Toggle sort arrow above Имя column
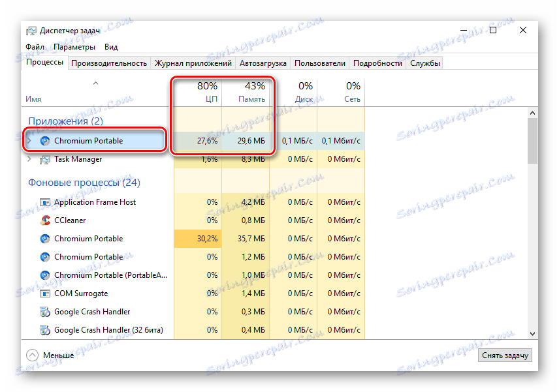Viewport: 559px width, 392px height. pos(95,83)
